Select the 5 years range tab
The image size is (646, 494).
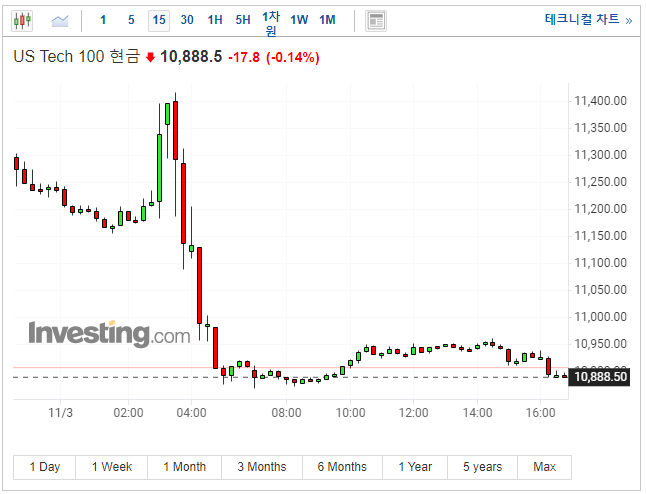click(x=482, y=467)
